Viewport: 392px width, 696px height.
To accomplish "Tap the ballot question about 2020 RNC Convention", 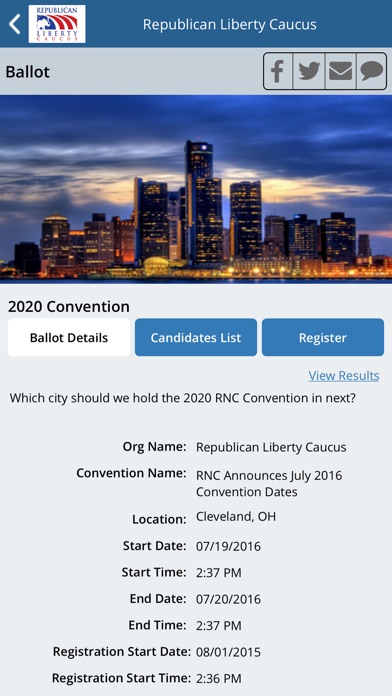I will (x=183, y=398).
